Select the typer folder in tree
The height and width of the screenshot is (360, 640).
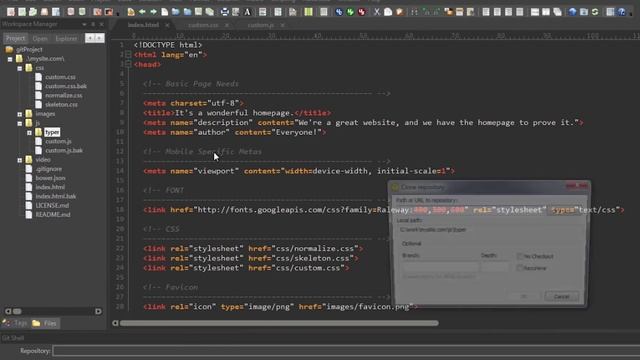coord(52,132)
